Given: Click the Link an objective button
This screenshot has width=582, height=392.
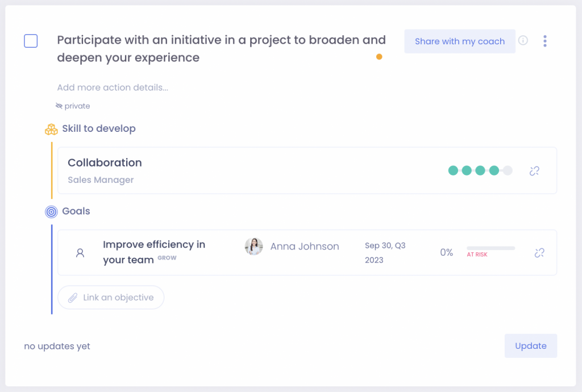Looking at the screenshot, I should 111,297.
